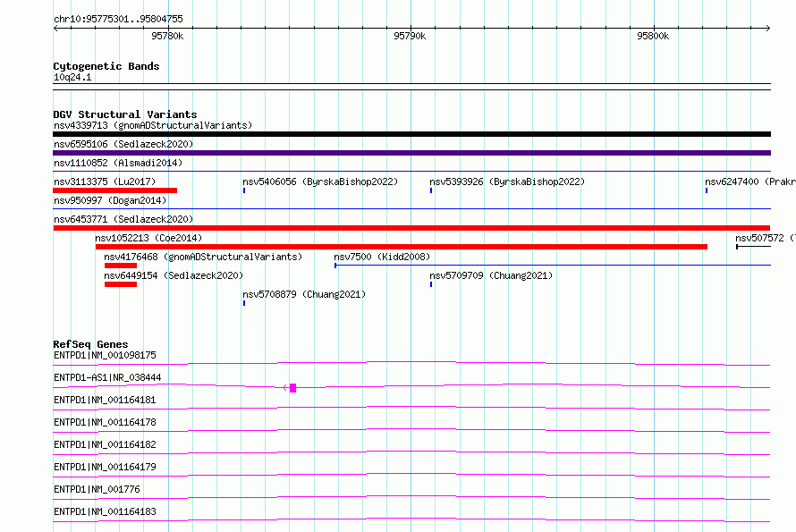Select the 10q24.1 cytogenetic band label
796x532 pixels.
click(x=72, y=77)
